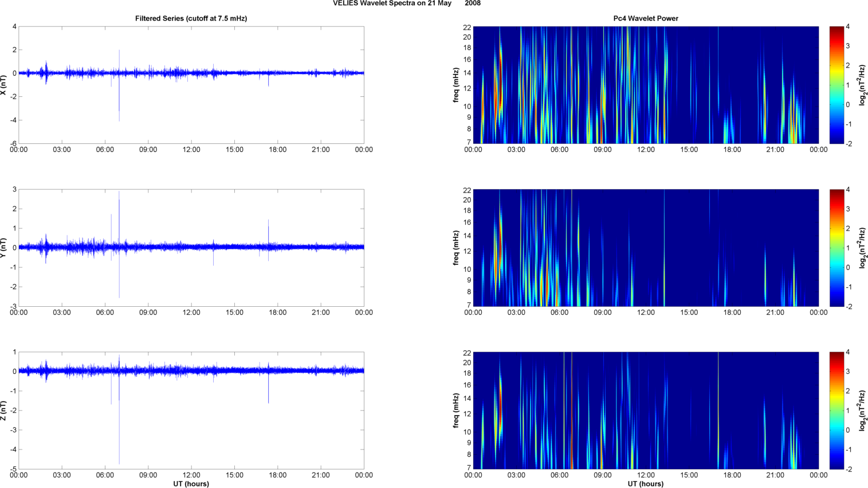Select the "Filtered Series (cutoff at 7.5 mHz)" heading

coord(191,18)
